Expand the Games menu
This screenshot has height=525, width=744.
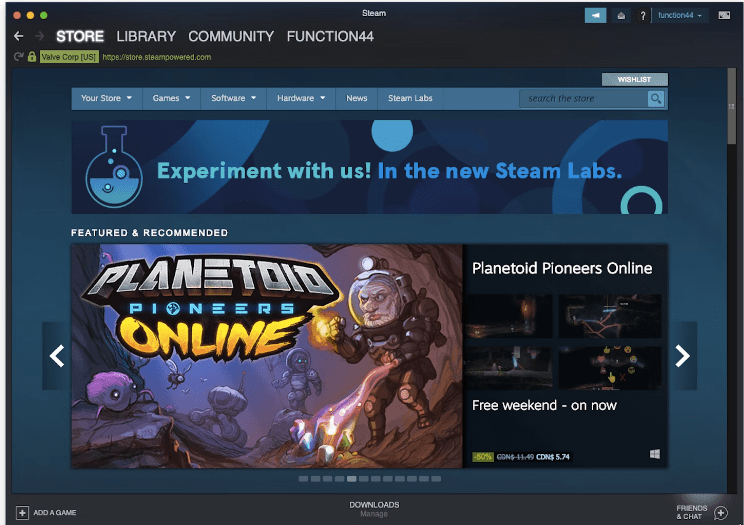tap(171, 98)
